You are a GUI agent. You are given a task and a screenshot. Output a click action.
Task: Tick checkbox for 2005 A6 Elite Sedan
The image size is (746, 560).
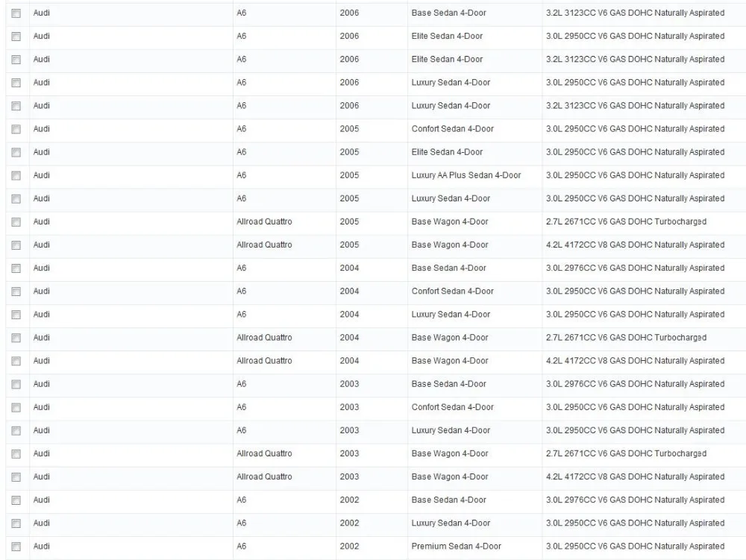click(x=16, y=153)
